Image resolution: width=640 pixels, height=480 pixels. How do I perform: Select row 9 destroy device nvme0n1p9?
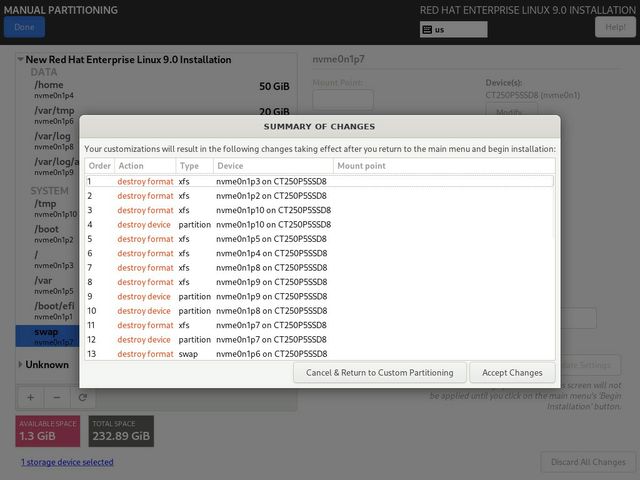click(319, 296)
